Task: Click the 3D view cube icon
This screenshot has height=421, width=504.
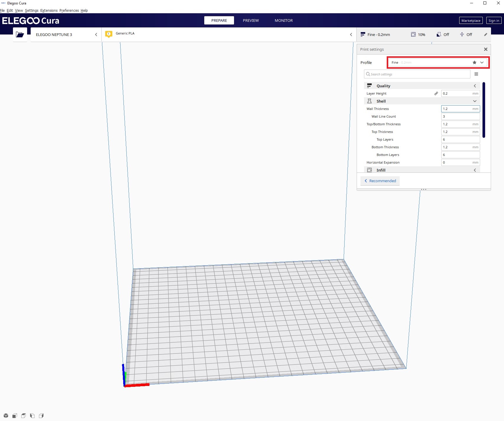Action: tap(6, 416)
